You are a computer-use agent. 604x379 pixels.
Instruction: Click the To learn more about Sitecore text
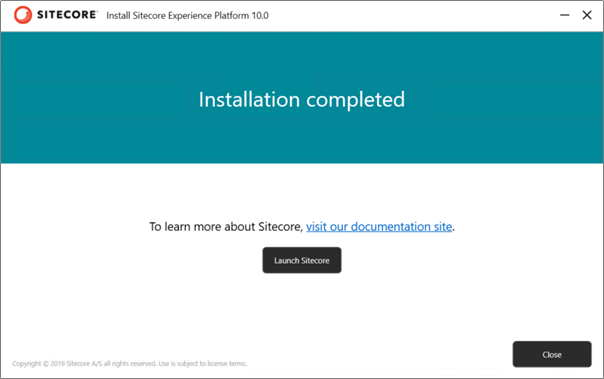tap(226, 226)
